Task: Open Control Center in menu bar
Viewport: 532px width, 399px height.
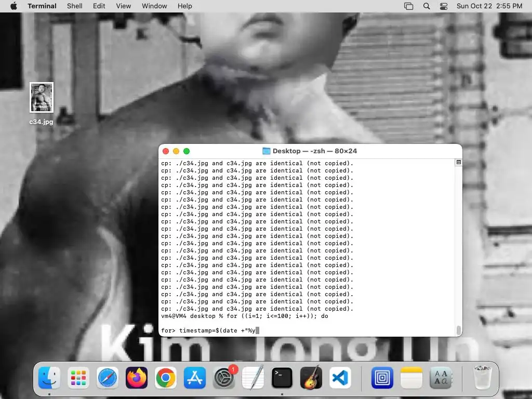Action: [x=444, y=6]
